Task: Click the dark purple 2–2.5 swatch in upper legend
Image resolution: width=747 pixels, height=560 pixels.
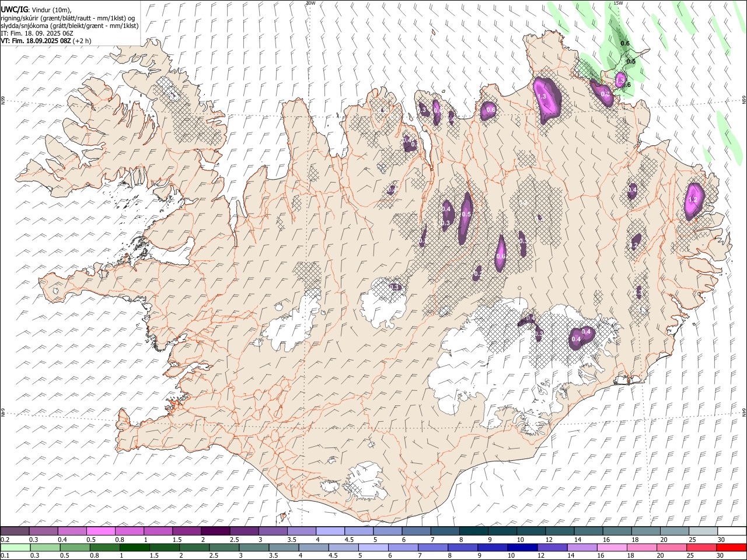Action: pos(215,531)
